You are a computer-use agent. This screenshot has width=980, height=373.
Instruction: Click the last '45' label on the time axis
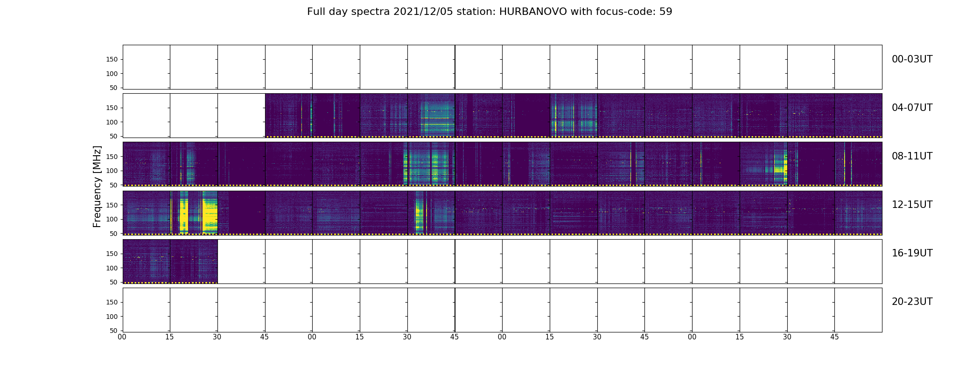(834, 337)
